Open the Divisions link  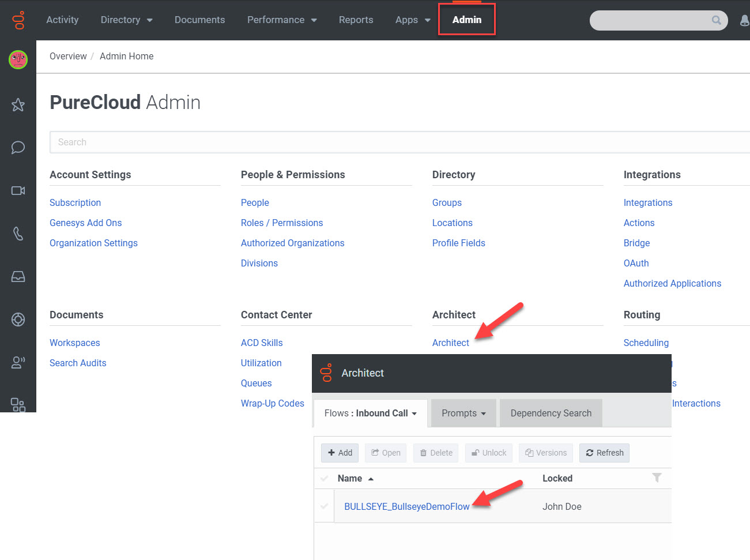coord(259,263)
